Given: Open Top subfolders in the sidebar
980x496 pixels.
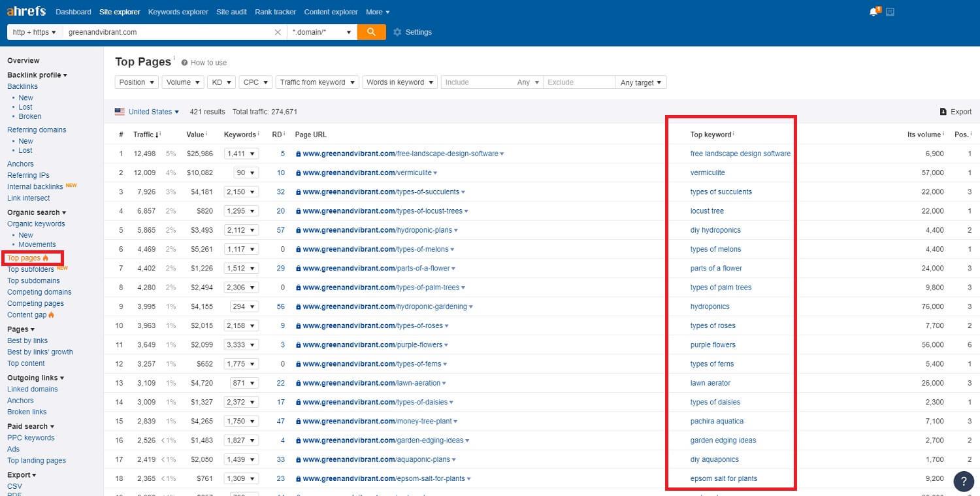Looking at the screenshot, I should point(31,269).
